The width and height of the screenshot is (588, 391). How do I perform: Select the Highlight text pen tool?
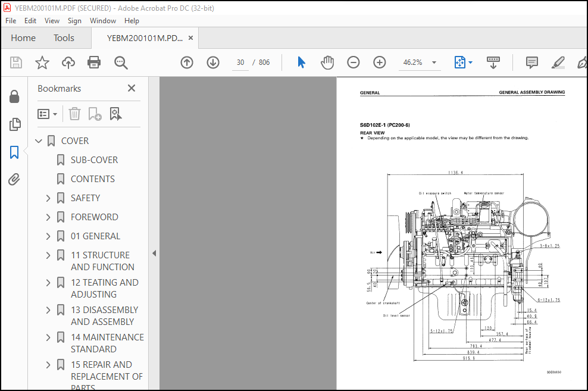558,62
